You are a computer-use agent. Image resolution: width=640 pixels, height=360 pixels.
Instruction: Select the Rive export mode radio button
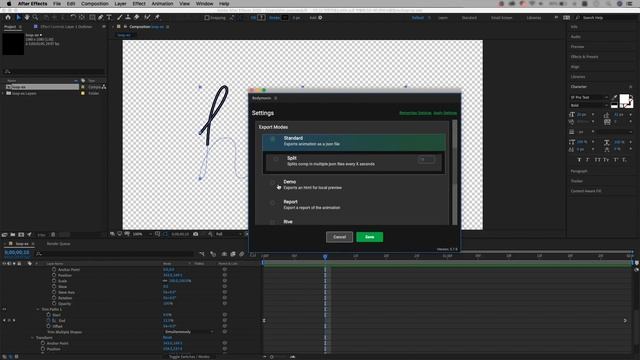pyautogui.click(x=273, y=222)
